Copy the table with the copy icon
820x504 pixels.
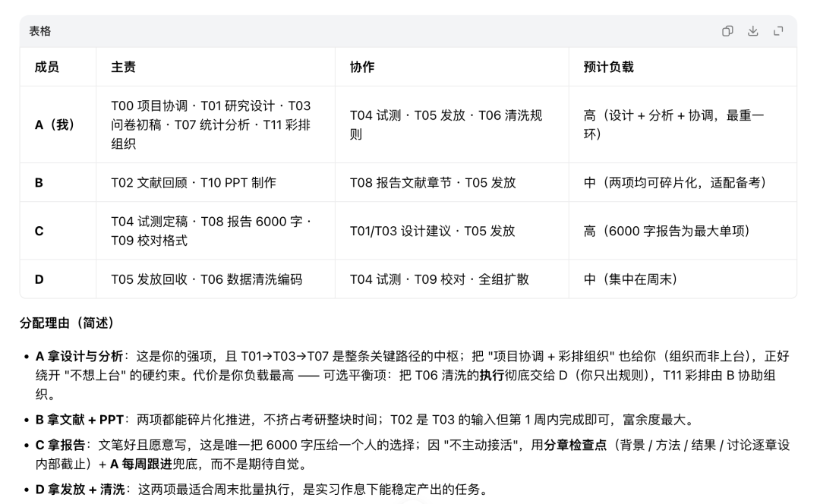click(x=727, y=31)
